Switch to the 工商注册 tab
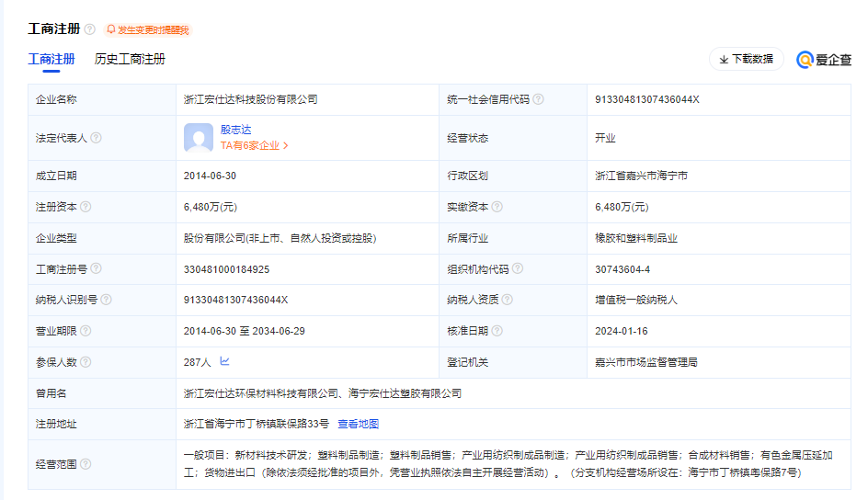 click(x=51, y=59)
